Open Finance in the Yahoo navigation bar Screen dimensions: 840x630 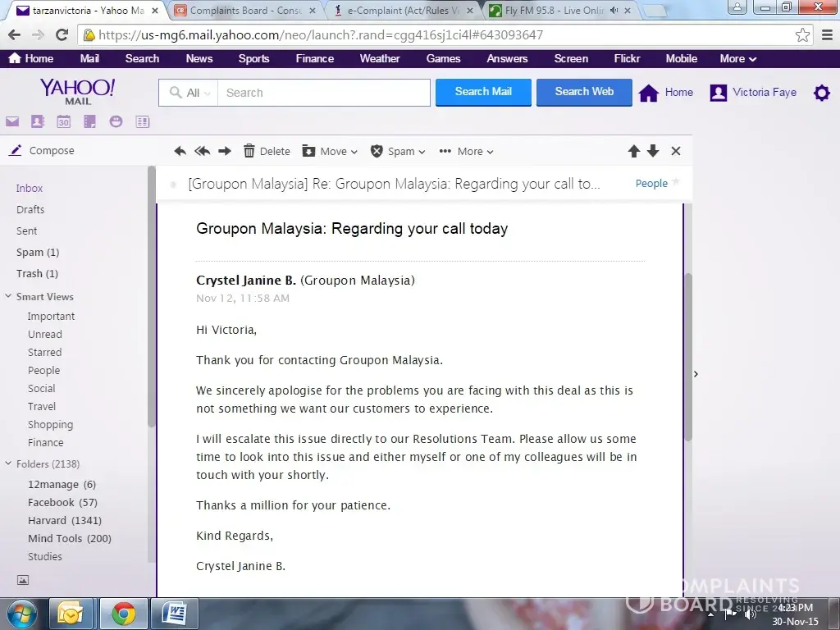click(x=314, y=58)
